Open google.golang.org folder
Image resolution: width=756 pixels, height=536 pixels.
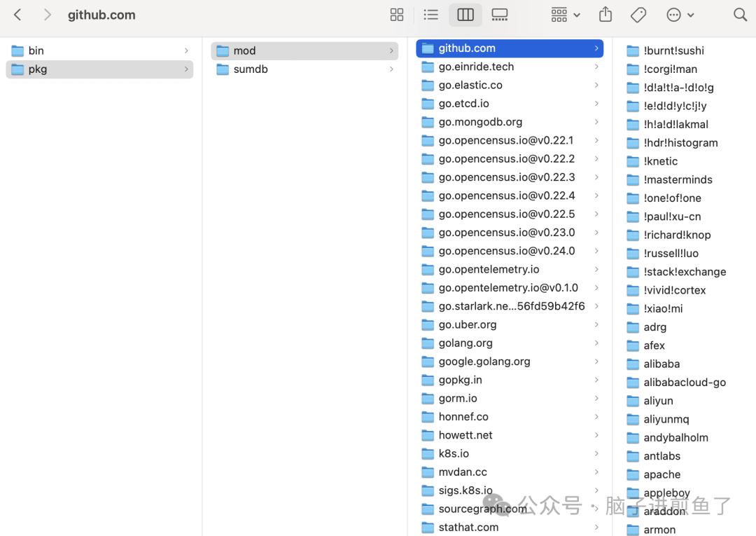point(510,362)
